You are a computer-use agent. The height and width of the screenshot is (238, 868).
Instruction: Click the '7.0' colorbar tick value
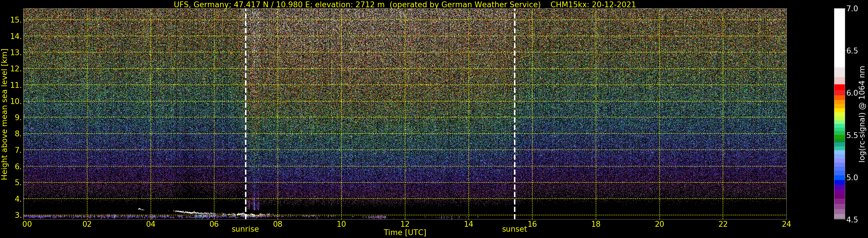pyautogui.click(x=852, y=9)
